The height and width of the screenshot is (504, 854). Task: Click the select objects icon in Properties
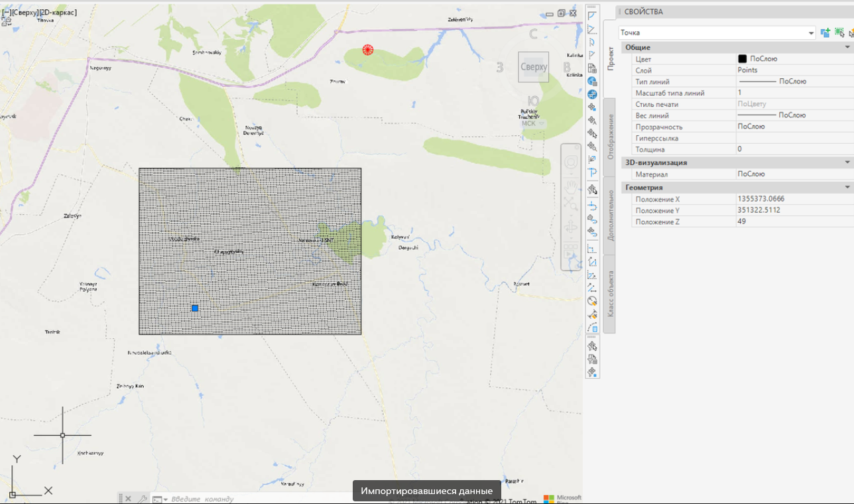coord(839,32)
